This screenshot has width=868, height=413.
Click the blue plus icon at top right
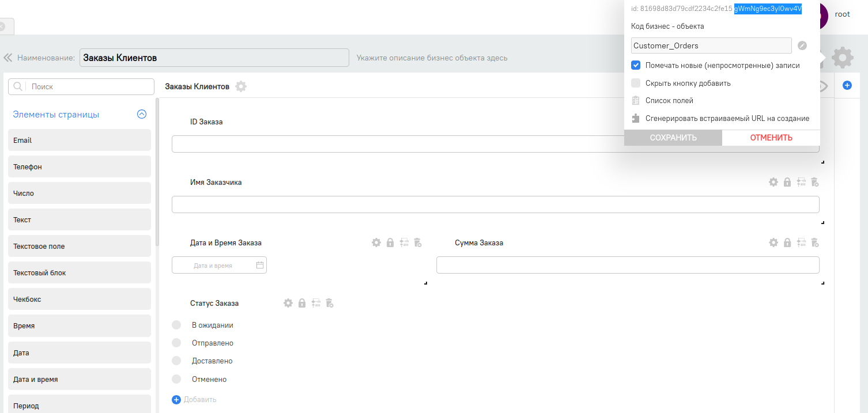point(847,85)
